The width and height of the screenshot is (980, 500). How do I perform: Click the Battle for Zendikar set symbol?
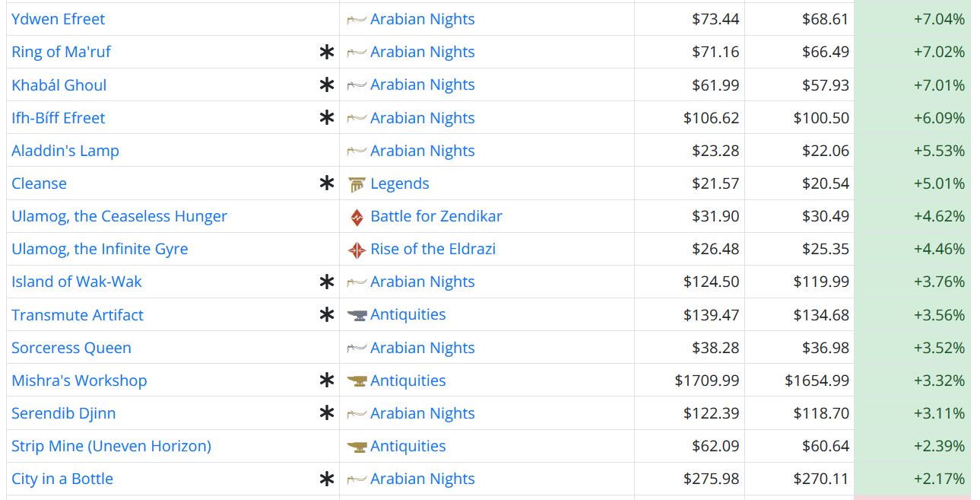pos(357,217)
